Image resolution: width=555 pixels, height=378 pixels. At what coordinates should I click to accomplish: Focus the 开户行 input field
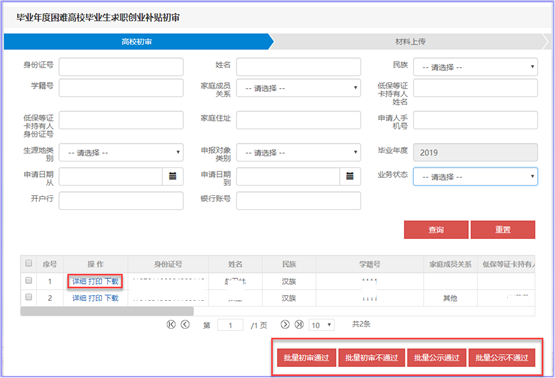point(121,201)
